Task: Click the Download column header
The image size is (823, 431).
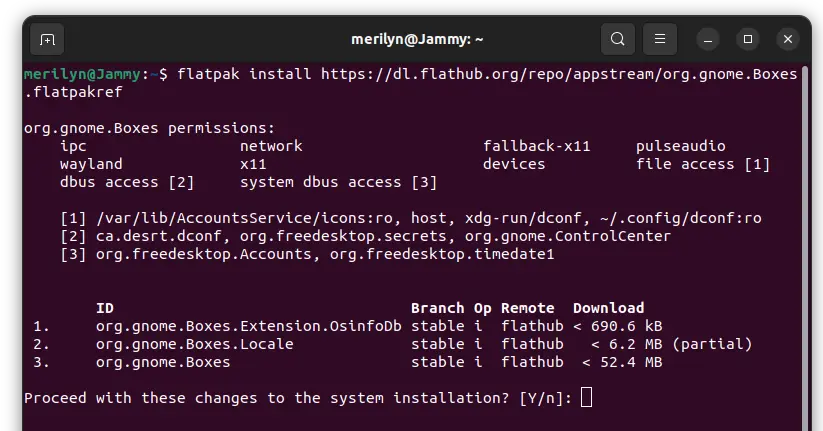Action: [x=608, y=308]
